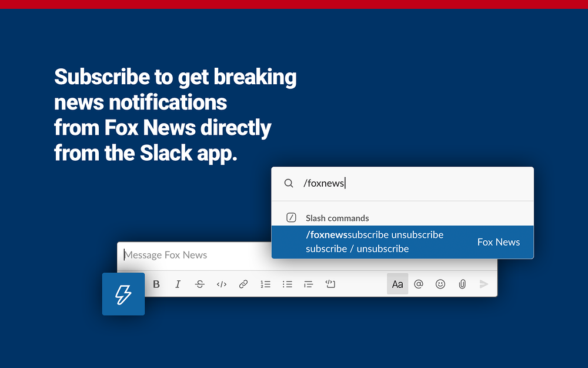The image size is (588, 368).
Task: Send the message with arrow icon
Action: point(484,284)
